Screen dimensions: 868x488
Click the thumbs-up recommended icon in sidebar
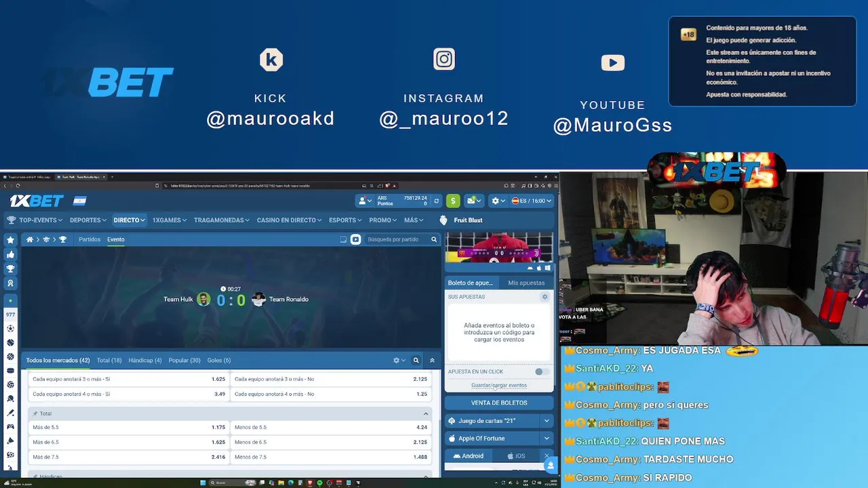tap(10, 254)
